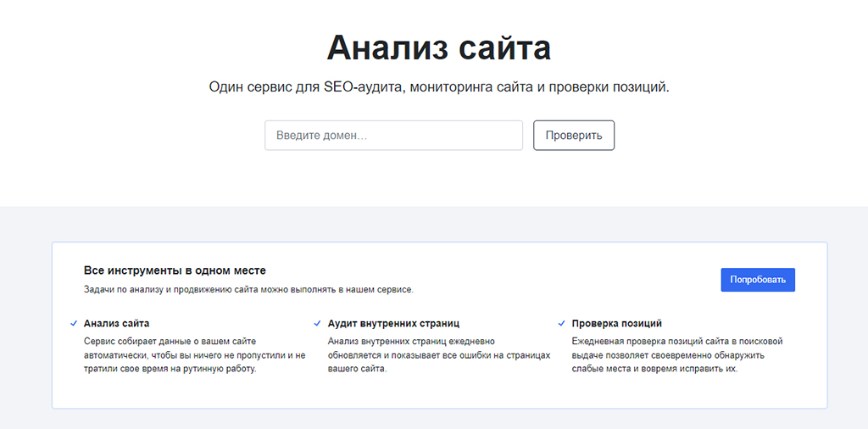Image resolution: width=868 pixels, height=429 pixels.
Task: Click the checkmark icon beside Анализ сайта feature
Action: [x=75, y=323]
